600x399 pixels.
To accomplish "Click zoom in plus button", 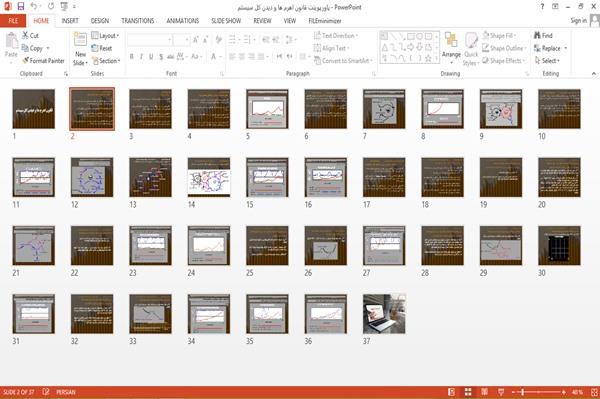I will tap(564, 392).
